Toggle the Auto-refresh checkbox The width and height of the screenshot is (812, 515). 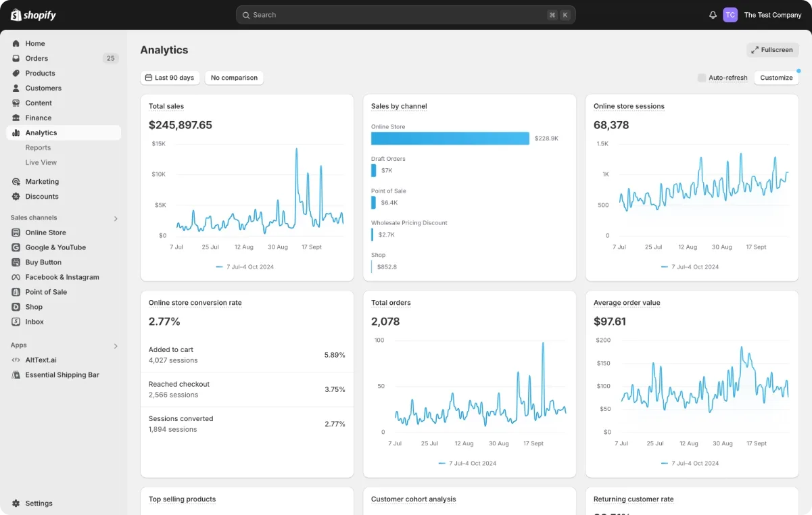(702, 78)
